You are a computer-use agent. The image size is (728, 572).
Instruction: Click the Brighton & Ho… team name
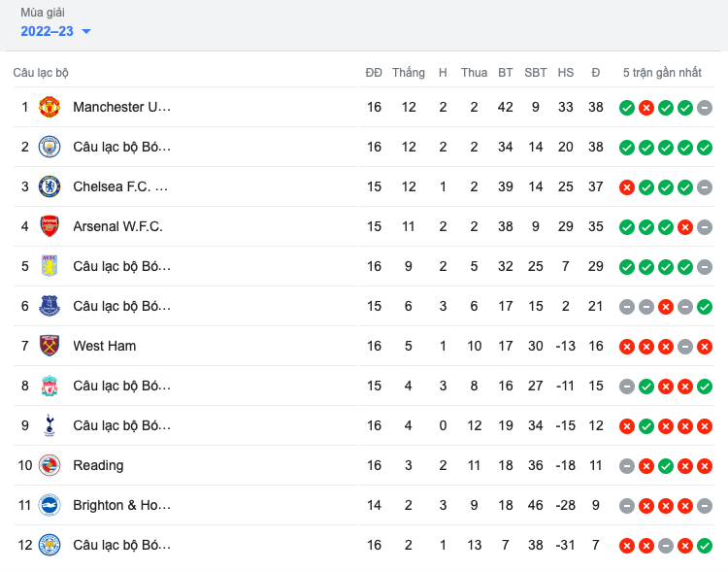click(x=121, y=505)
